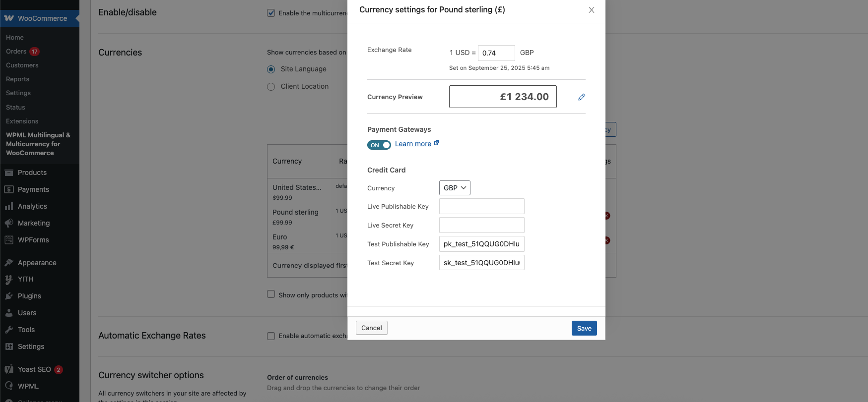Open Tools via its wrench icon
The image size is (868, 402).
[9, 330]
